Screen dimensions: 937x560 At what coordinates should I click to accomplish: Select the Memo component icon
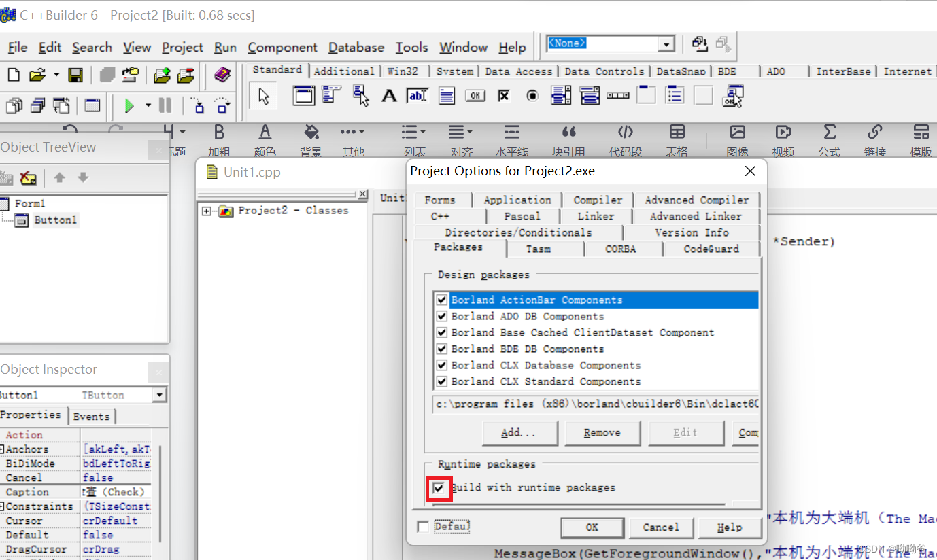(x=446, y=96)
